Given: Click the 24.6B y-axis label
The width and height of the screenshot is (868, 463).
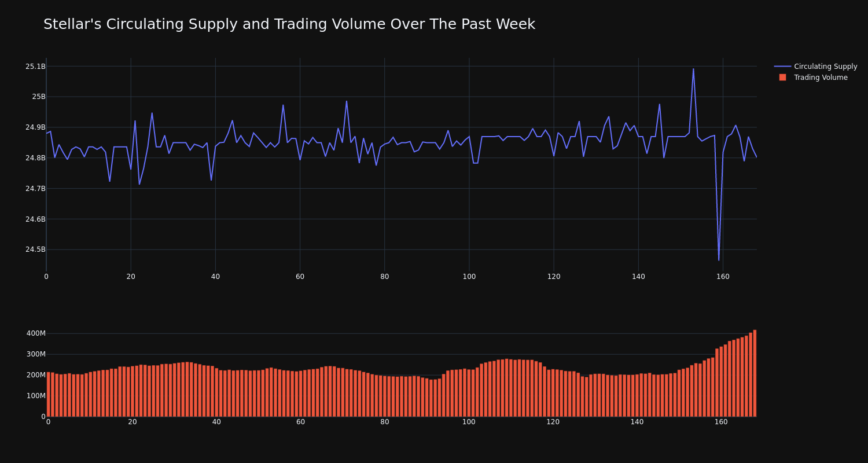Looking at the screenshot, I should (x=35, y=219).
